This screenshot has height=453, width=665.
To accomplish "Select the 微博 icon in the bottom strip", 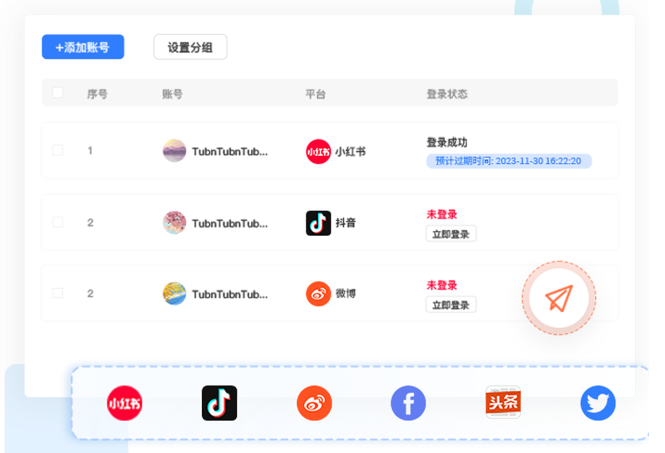I will [x=314, y=403].
